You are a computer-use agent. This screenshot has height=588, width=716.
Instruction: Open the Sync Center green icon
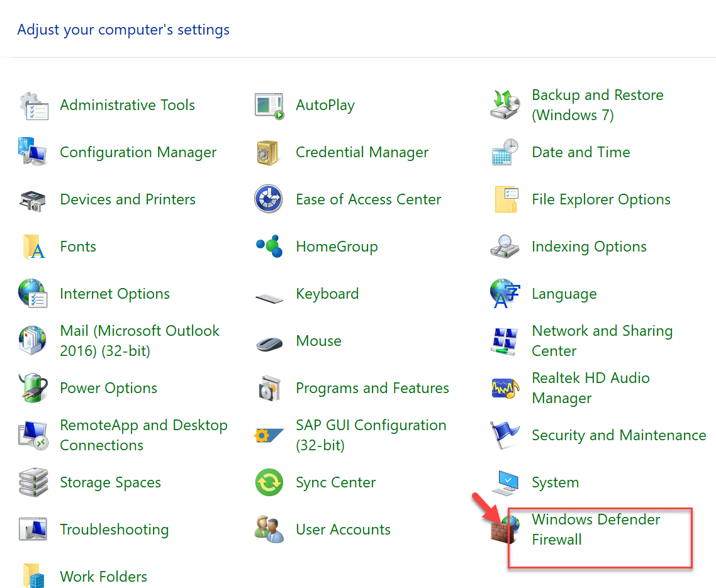click(269, 483)
